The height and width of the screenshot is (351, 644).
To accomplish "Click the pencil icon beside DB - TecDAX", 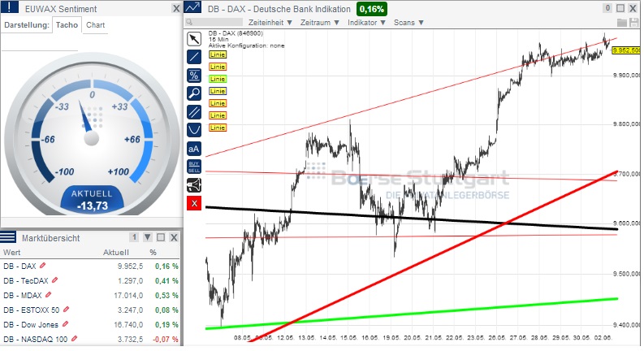I will tap(54, 280).
